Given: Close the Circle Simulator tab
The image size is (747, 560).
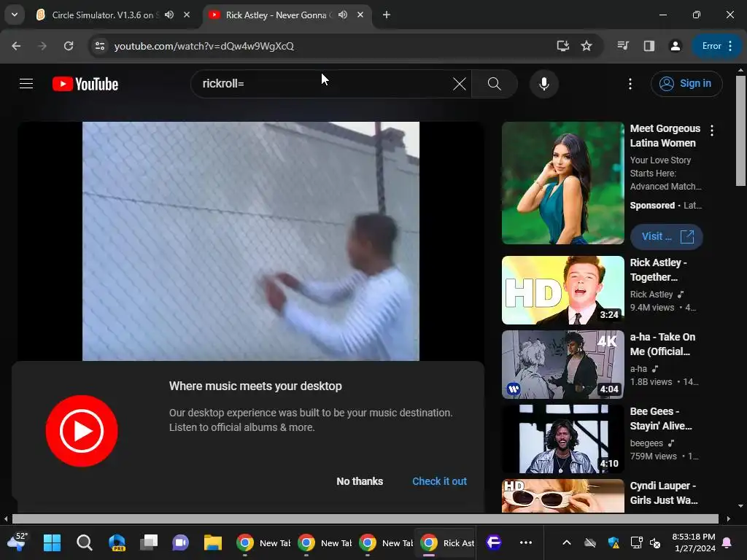Looking at the screenshot, I should pyautogui.click(x=187, y=15).
